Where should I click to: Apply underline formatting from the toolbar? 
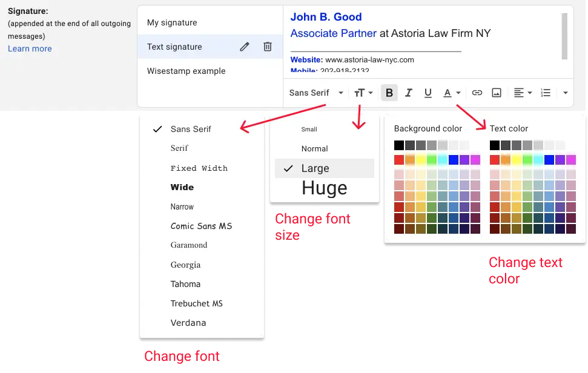point(428,93)
